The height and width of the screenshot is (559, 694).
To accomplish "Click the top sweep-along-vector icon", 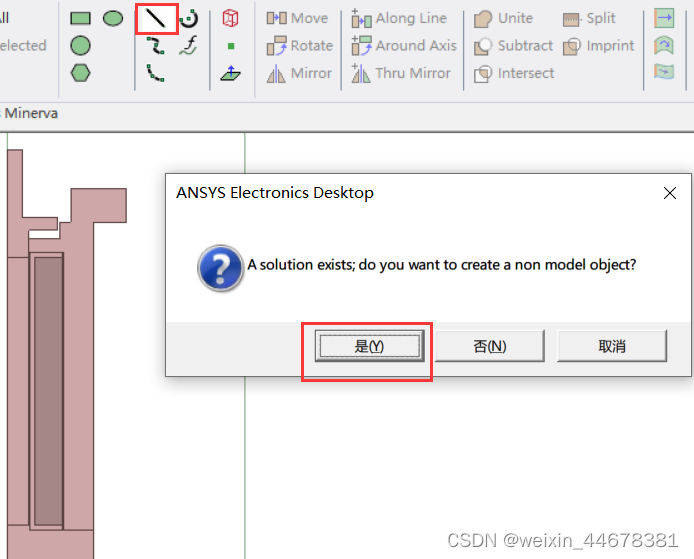I will 664,18.
